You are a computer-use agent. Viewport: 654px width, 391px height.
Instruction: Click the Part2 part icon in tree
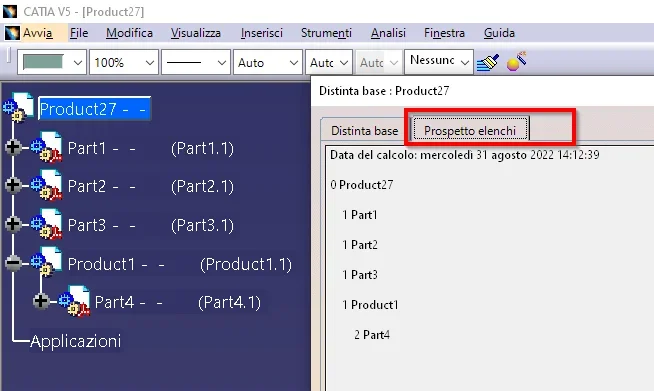point(47,185)
